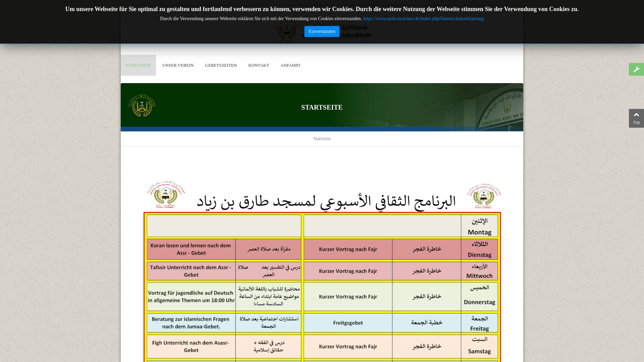Open the Anfahrt directions page
The image size is (644, 362).
point(290,65)
